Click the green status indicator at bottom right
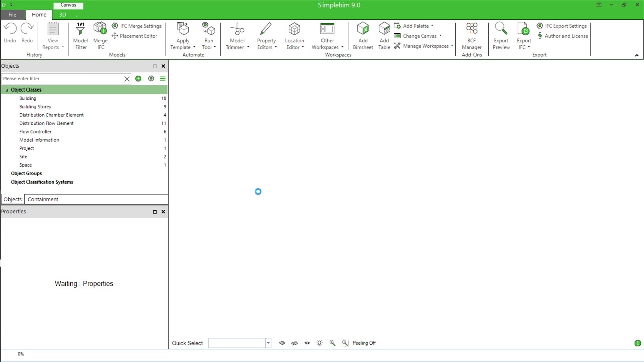This screenshot has width=644, height=362. (x=637, y=343)
